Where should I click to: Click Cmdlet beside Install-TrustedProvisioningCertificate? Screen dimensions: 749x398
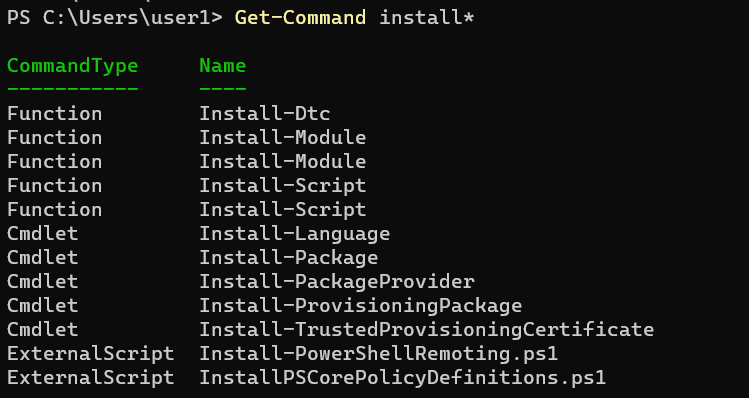[43, 329]
